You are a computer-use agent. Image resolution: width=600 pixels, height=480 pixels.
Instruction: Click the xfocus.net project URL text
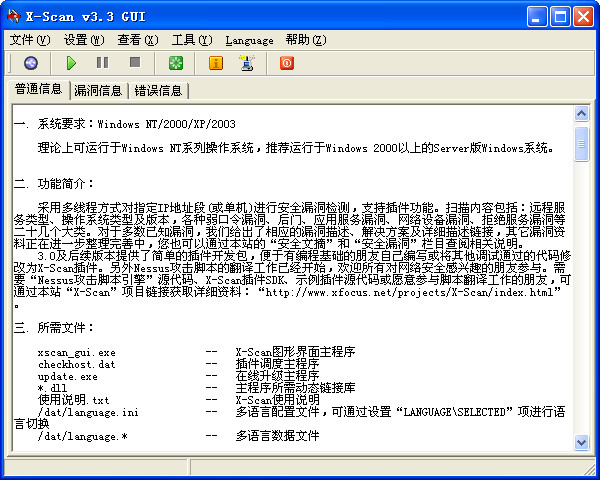[409, 292]
